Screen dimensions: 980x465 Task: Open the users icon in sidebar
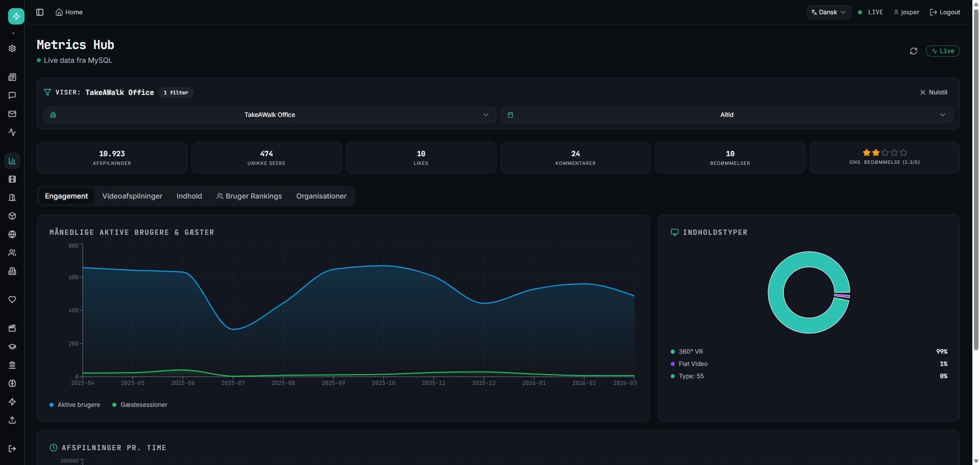click(x=12, y=253)
